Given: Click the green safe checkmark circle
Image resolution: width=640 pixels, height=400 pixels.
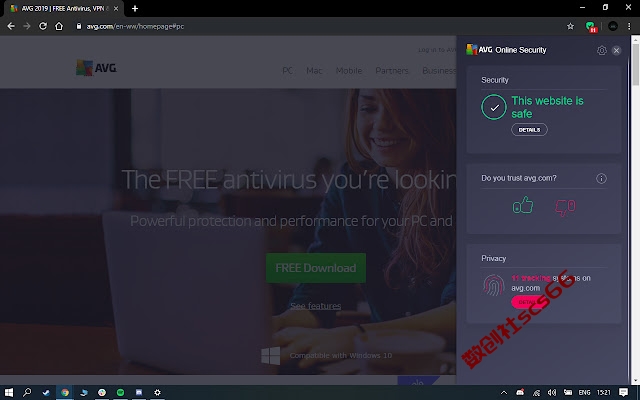Looking at the screenshot, I should tap(494, 107).
